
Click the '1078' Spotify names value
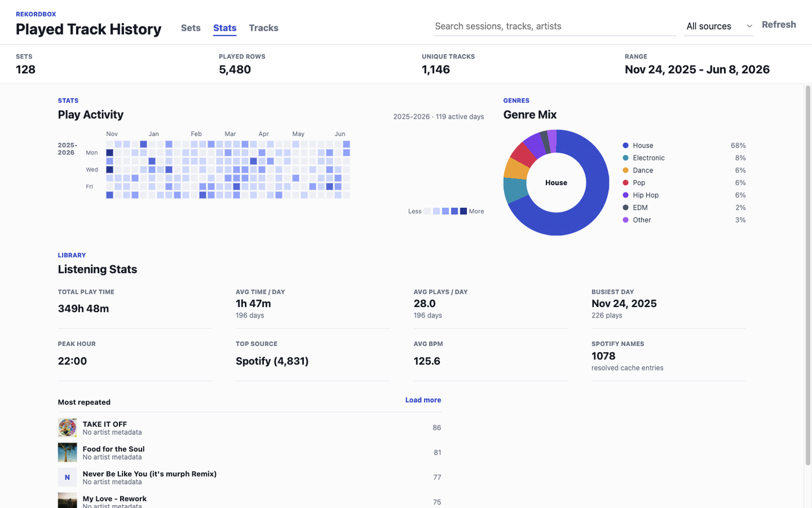point(604,356)
